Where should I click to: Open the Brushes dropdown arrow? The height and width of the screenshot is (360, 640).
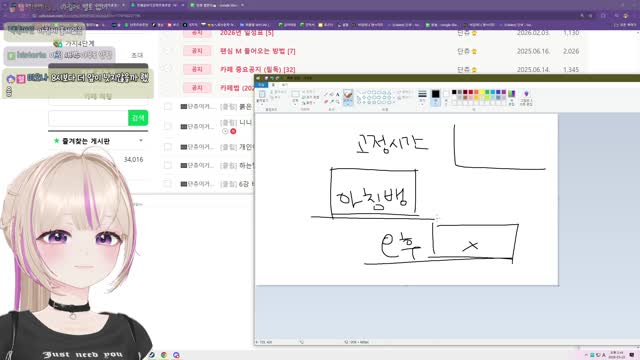[348, 104]
